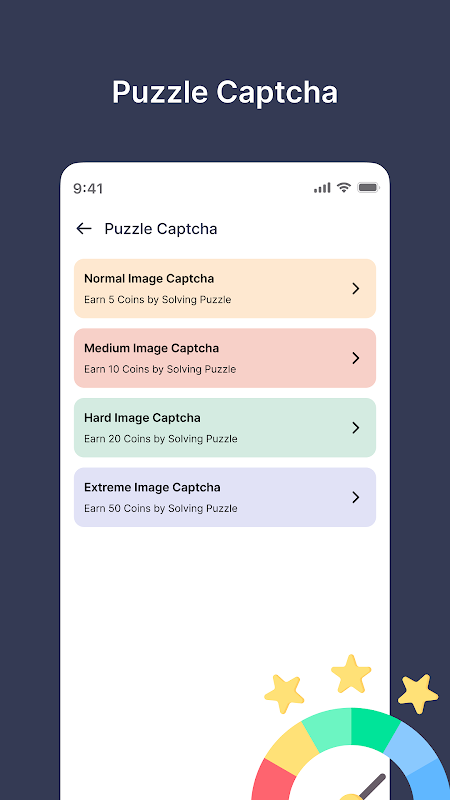Screen dimensions: 450x800
Task: Click the cellular signal bars icon
Action: coord(322,187)
